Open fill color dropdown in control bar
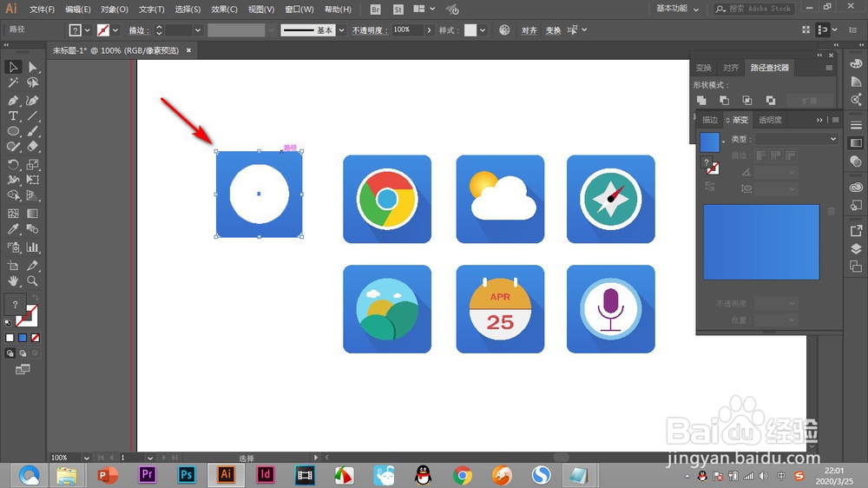The height and width of the screenshot is (488, 868). [87, 30]
